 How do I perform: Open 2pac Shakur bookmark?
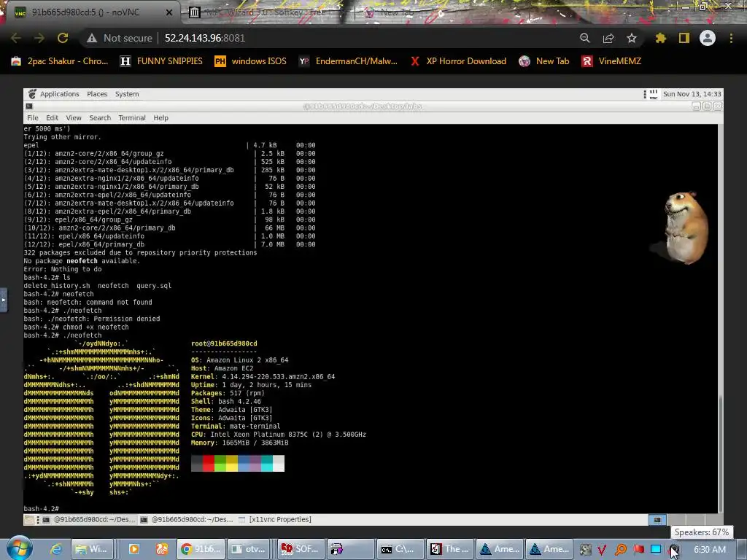(60, 61)
